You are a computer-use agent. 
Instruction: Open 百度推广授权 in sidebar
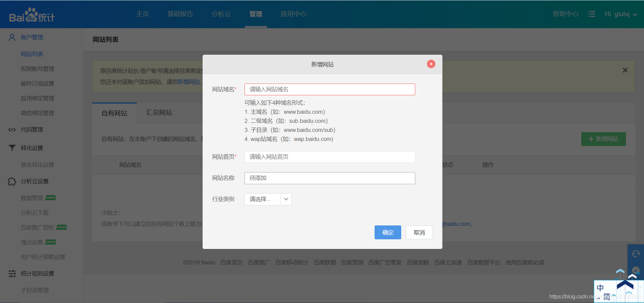[x=37, y=228]
